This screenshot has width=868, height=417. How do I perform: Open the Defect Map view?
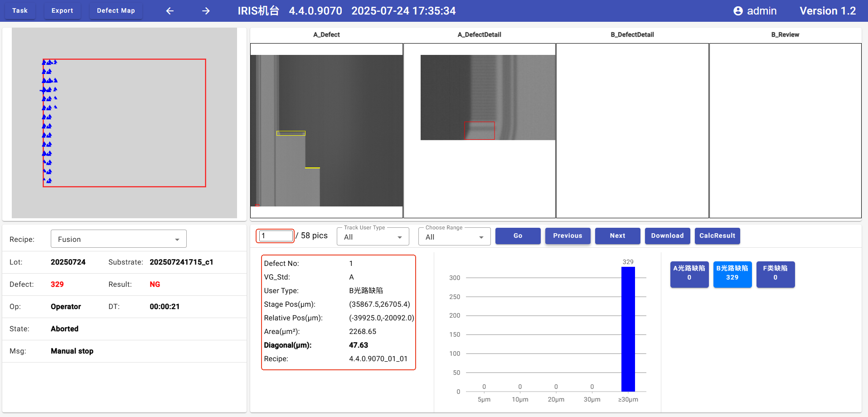(116, 11)
